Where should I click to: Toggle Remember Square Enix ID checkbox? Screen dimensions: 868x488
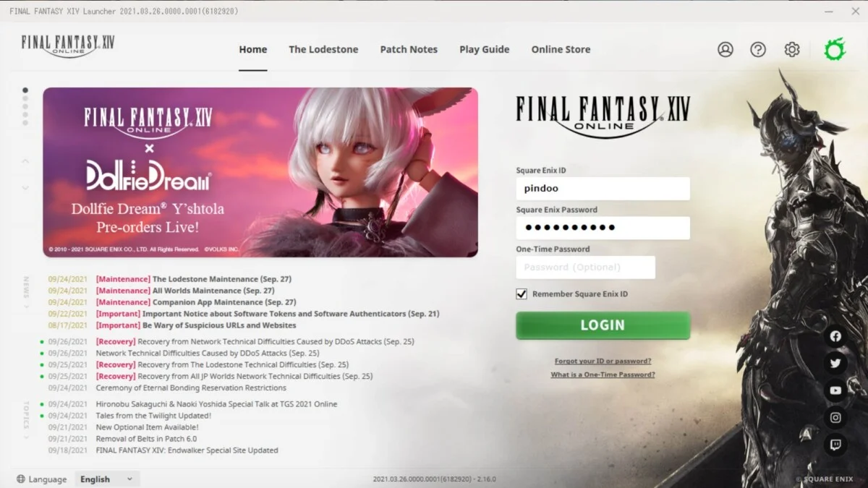coord(522,294)
